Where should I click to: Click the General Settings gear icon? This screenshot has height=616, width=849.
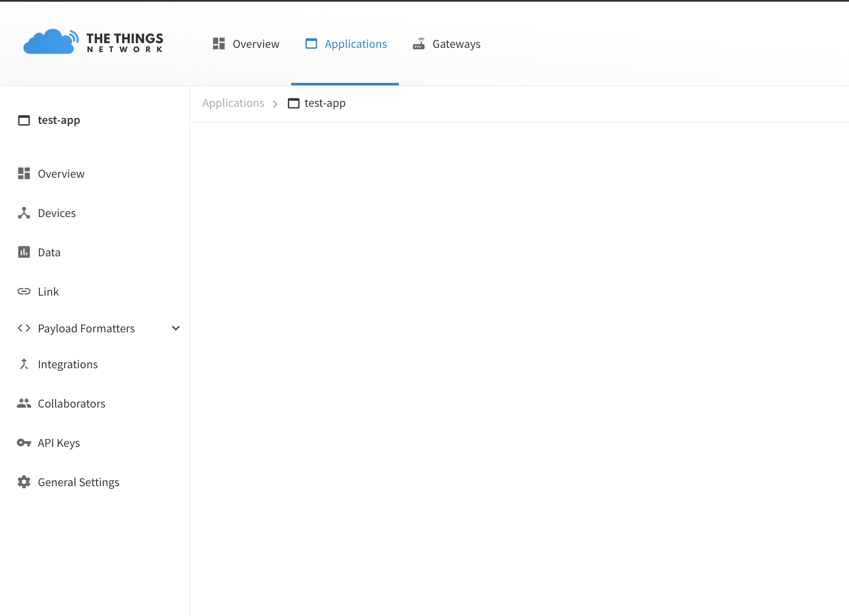[24, 482]
